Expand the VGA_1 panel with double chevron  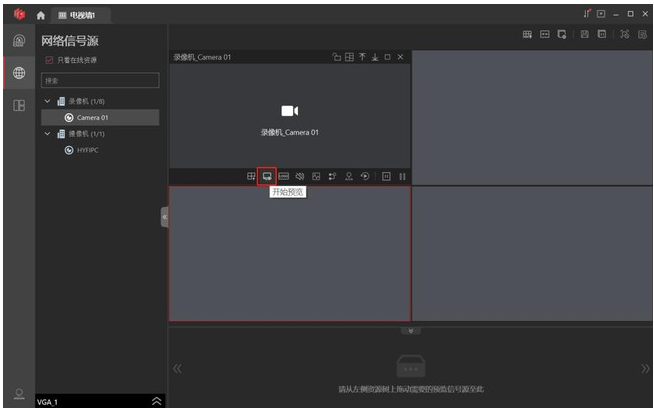pyautogui.click(x=155, y=400)
